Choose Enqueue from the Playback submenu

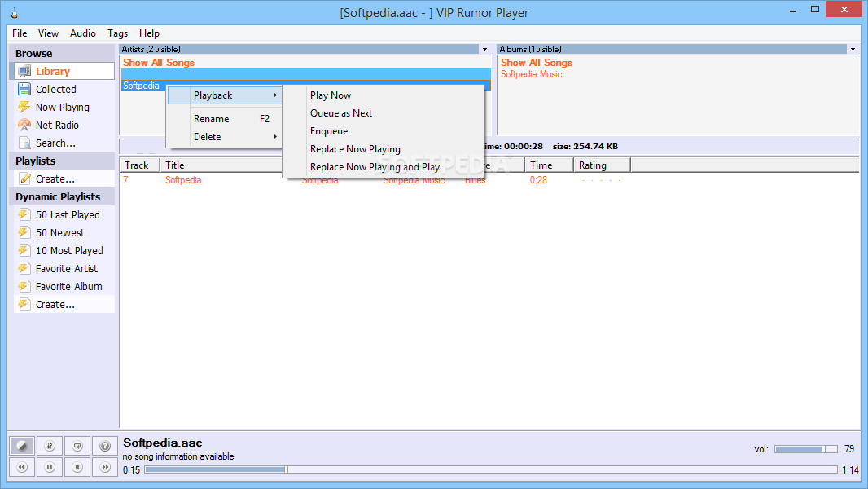click(383, 131)
